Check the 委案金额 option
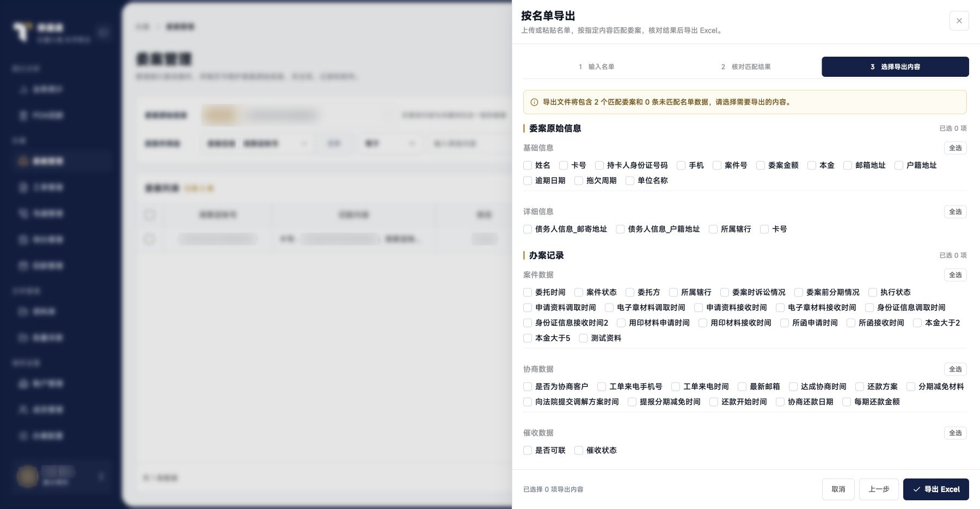The image size is (980, 509). [761, 165]
